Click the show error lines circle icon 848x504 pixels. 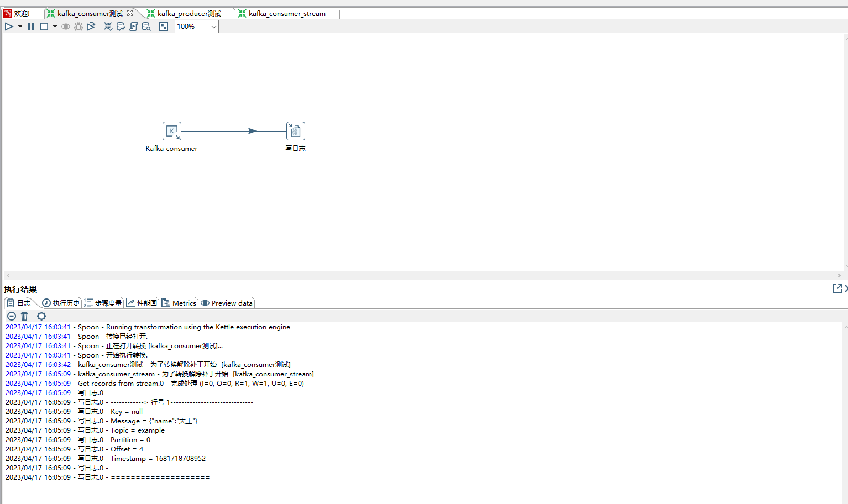tap(11, 316)
